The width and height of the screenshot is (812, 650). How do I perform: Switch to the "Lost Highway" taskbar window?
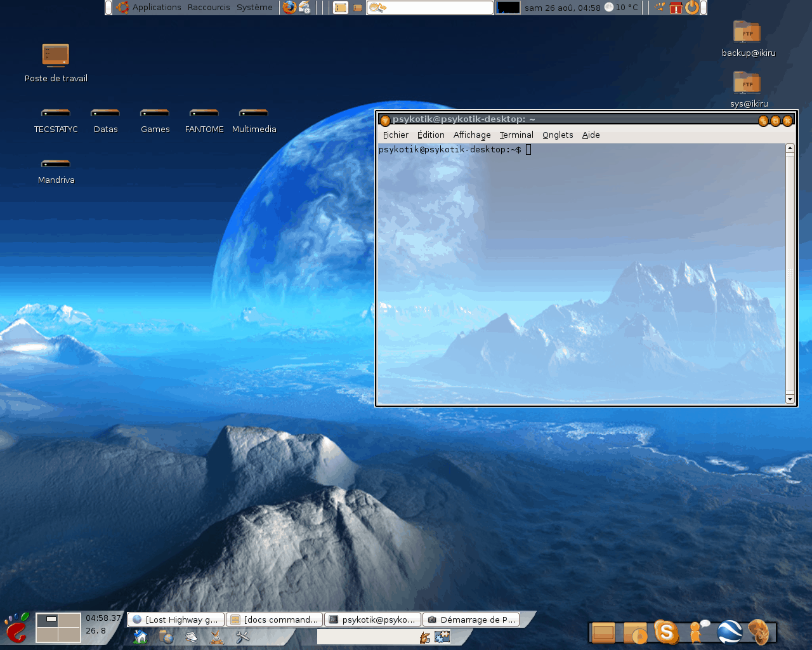pyautogui.click(x=176, y=619)
